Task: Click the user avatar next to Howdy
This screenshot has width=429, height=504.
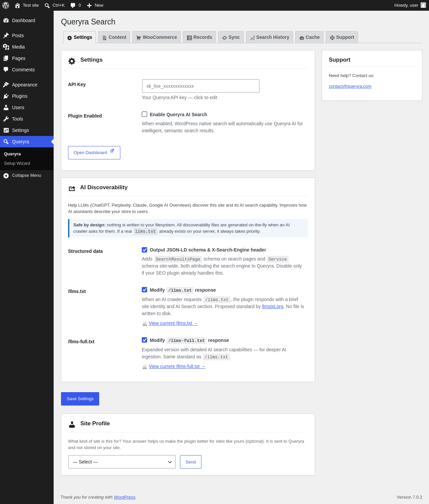Action: tap(423, 5)
